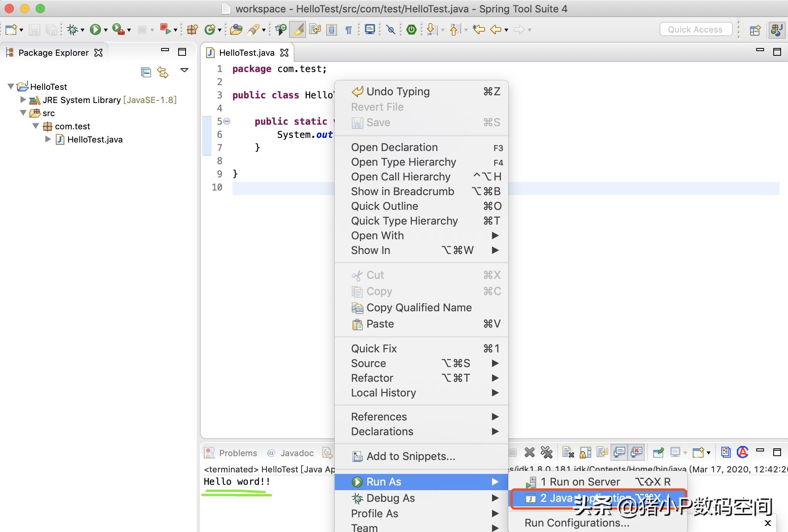788x532 pixels.
Task: Click the Open Type folder icon in toolbar
Action: (236, 29)
